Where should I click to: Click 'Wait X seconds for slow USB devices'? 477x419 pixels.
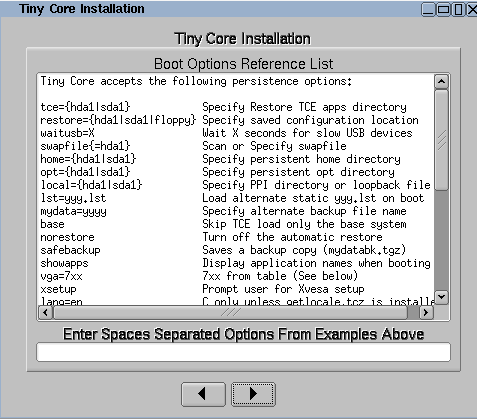point(307,133)
